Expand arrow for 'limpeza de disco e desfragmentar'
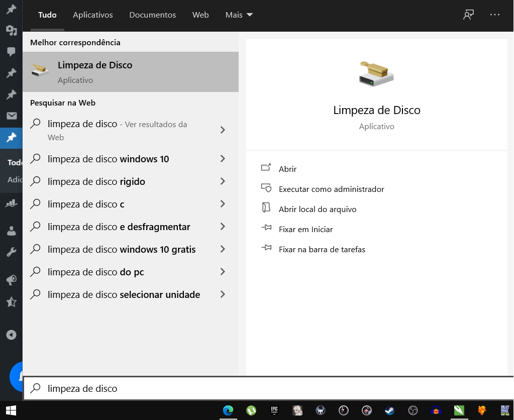The height and width of the screenshot is (420, 514). pyautogui.click(x=223, y=227)
